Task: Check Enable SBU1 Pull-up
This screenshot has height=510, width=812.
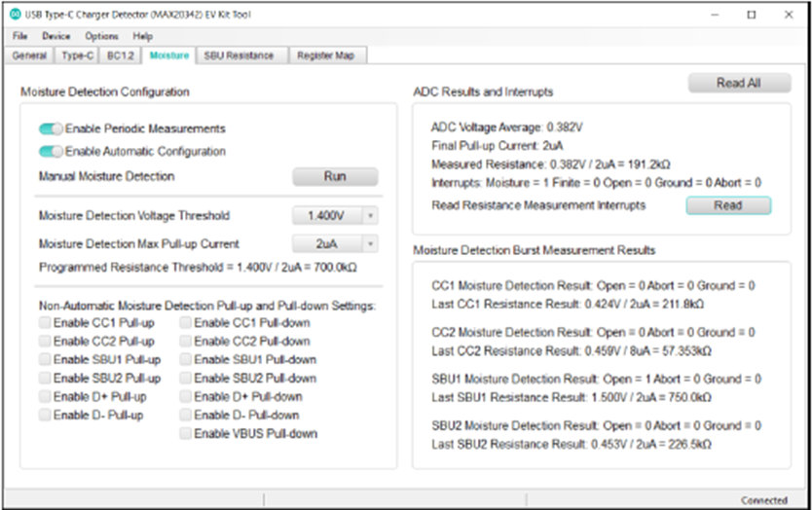Action: pos(45,359)
